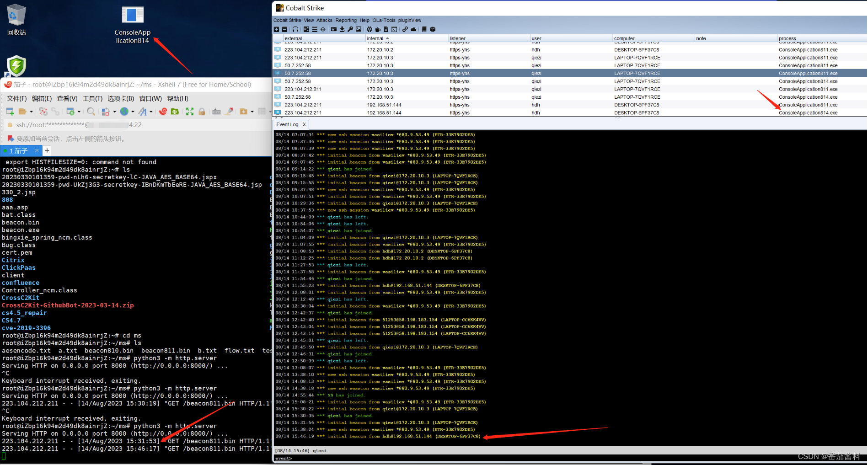Click the book help icon in Cobalt Strike
Viewport: 868px width, 465px height.
(424, 29)
